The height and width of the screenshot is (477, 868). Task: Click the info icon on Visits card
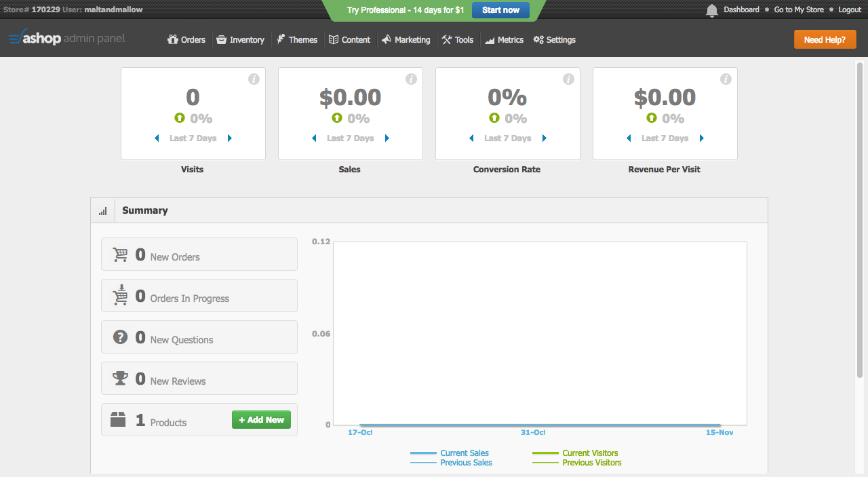pyautogui.click(x=254, y=79)
